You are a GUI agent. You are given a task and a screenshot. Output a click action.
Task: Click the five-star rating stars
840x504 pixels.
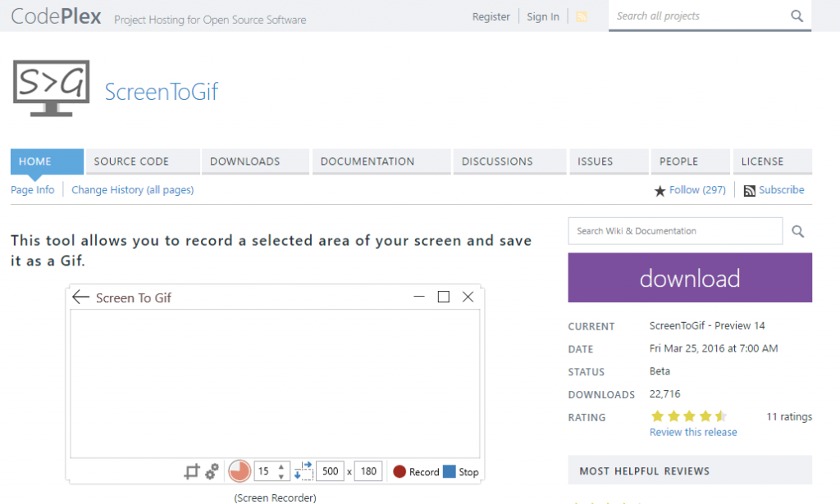coord(689,415)
